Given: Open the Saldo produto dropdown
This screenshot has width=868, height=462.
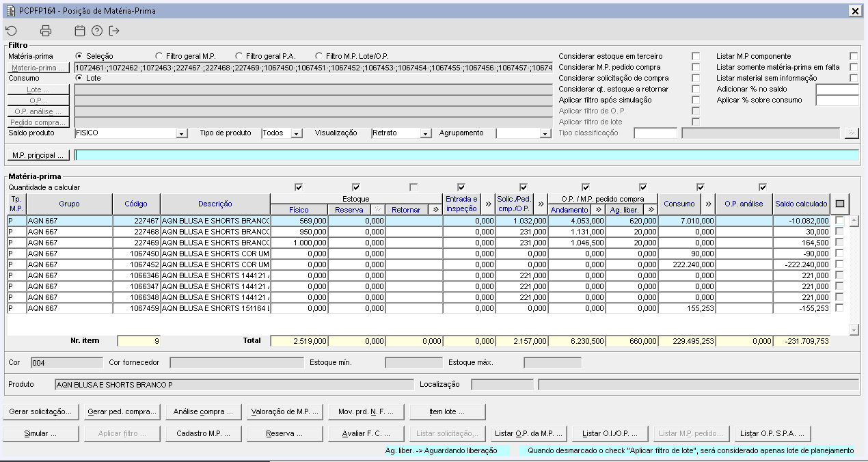Looking at the screenshot, I should tap(182, 133).
